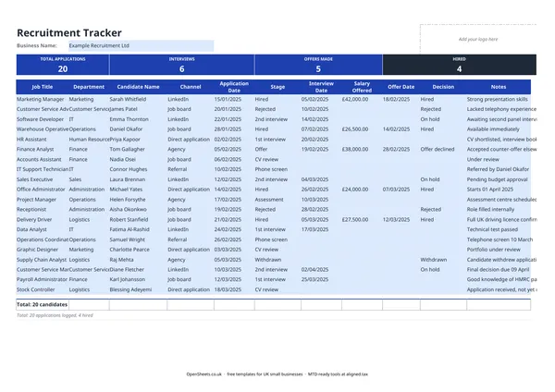The width and height of the screenshot is (555, 392).
Task: Click the 'Add your logo here' placeholder
Action: 478,39
